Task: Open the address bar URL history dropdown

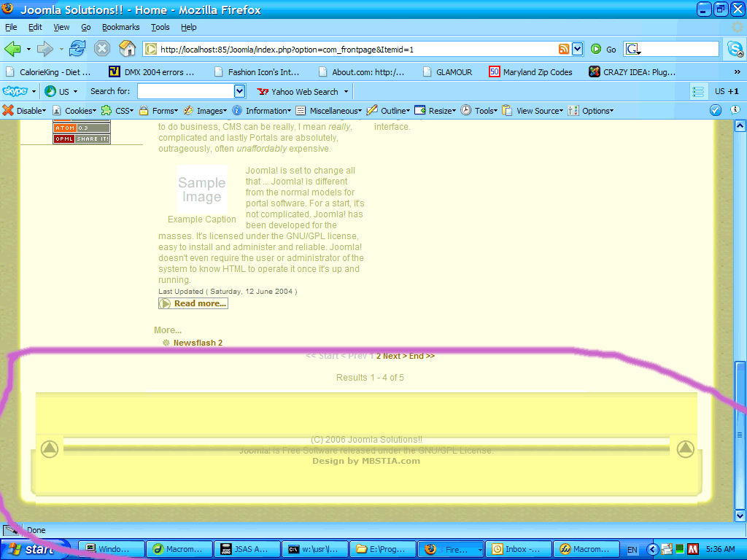Action: pos(577,49)
